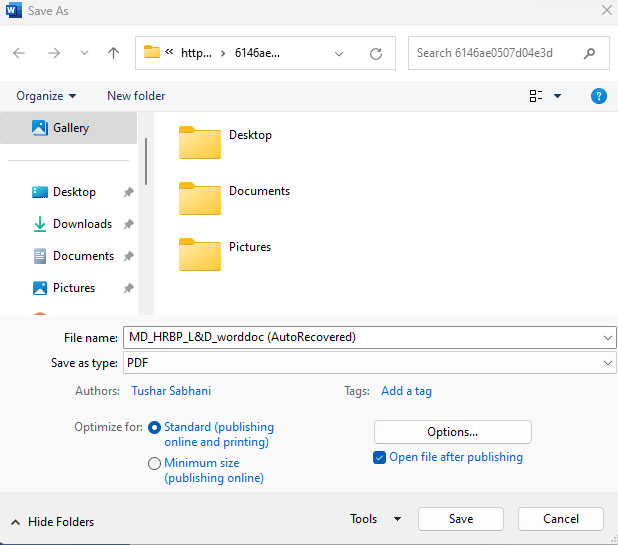
Task: Open the Options... button
Action: [452, 432]
